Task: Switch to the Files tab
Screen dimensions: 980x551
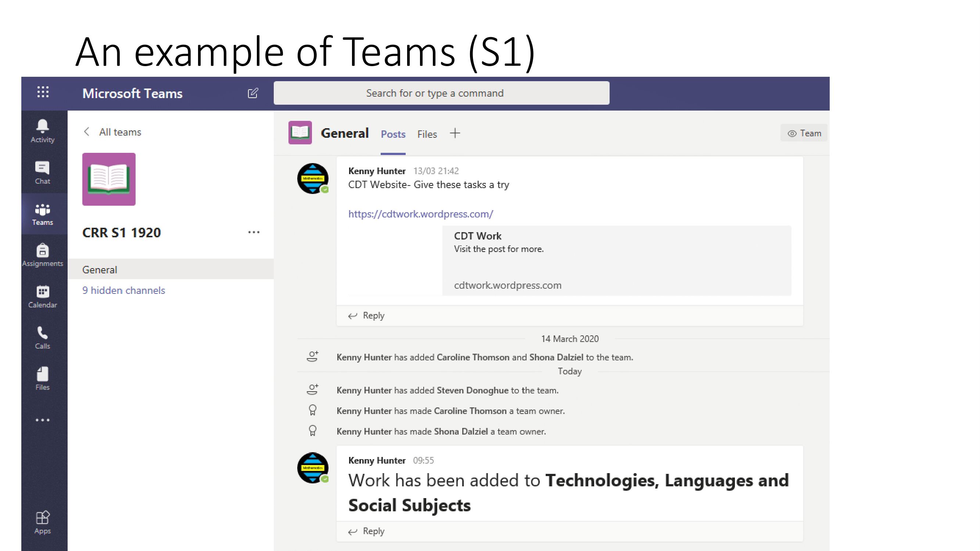Action: pos(427,134)
